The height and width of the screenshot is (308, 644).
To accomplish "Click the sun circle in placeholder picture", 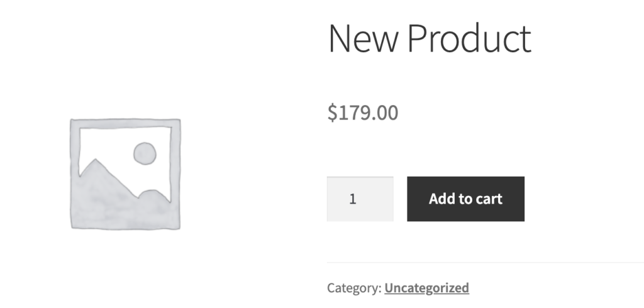I will tap(145, 153).
